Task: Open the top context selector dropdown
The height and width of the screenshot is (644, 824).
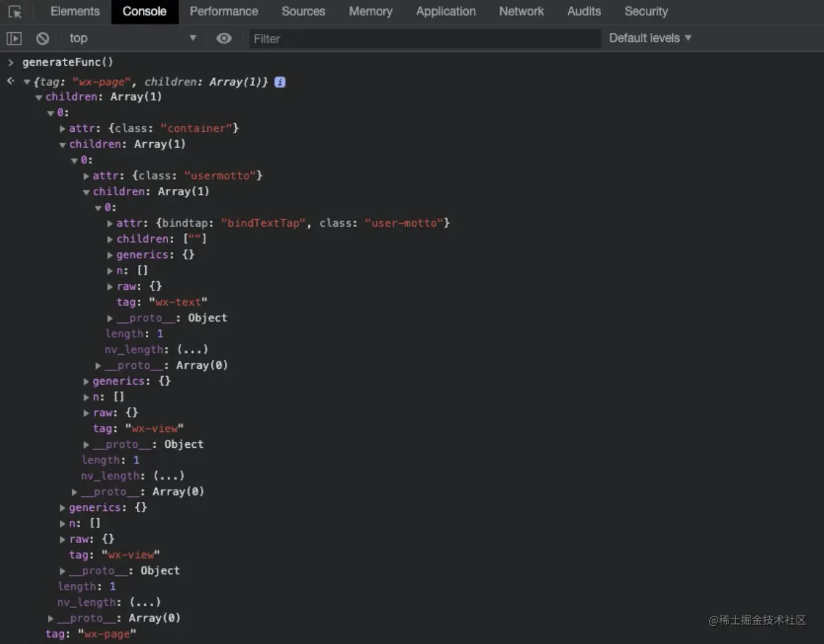Action: [131, 38]
